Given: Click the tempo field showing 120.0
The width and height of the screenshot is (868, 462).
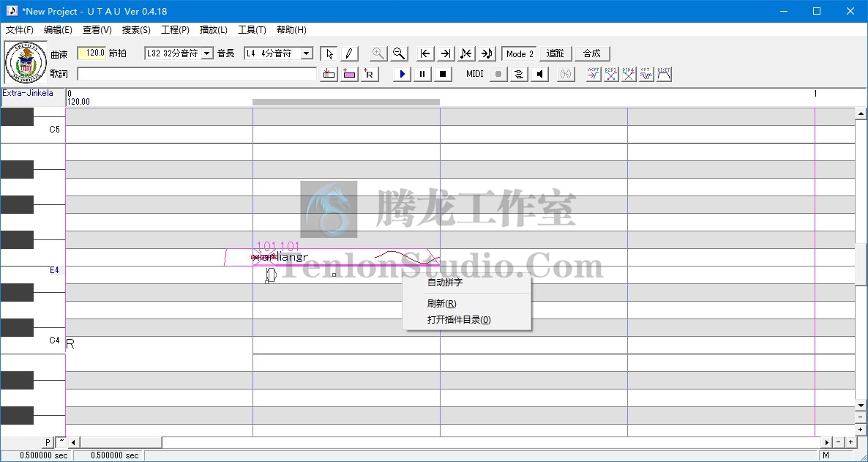Looking at the screenshot, I should (91, 53).
